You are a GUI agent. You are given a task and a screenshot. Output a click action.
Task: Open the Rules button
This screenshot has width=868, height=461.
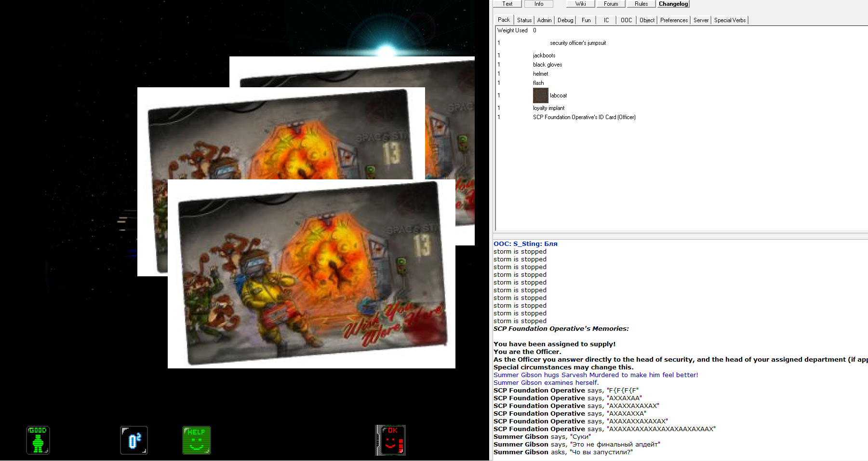pyautogui.click(x=641, y=4)
